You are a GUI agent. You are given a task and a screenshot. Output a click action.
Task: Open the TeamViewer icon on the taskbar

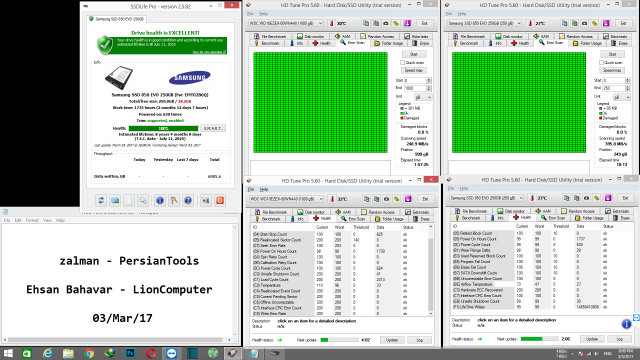[171, 353]
